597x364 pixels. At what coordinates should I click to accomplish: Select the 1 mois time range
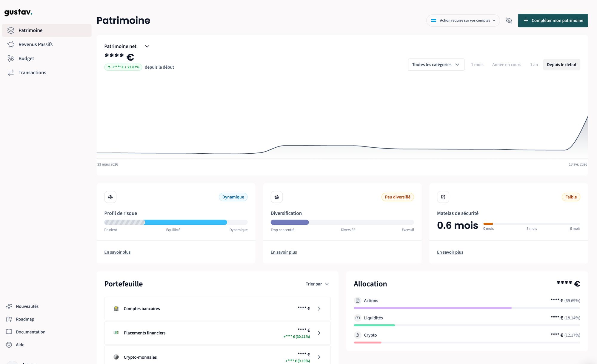(x=477, y=65)
